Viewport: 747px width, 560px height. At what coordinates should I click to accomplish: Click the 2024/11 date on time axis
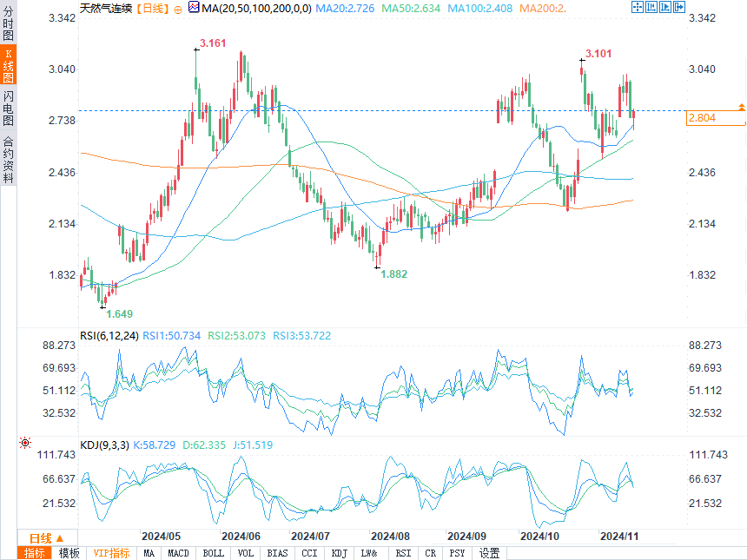point(618,537)
